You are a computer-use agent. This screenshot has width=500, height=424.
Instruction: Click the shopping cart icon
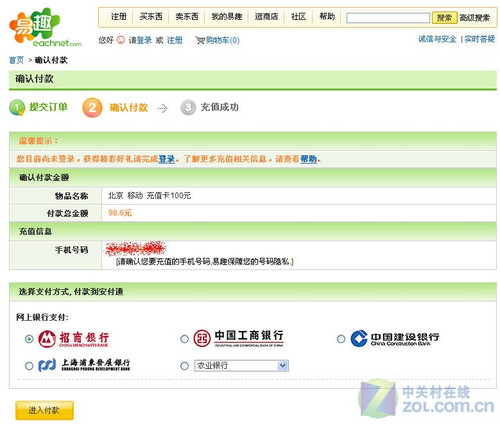pyautogui.click(x=200, y=40)
